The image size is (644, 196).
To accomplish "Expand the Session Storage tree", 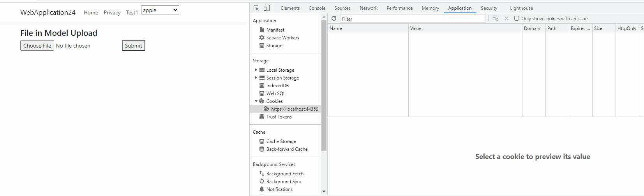I will coord(256,78).
